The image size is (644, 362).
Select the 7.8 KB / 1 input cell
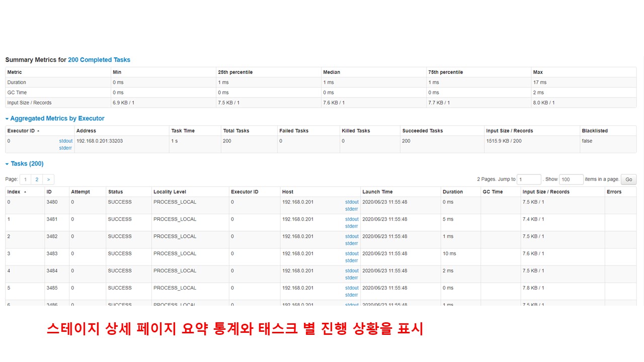tap(562, 291)
